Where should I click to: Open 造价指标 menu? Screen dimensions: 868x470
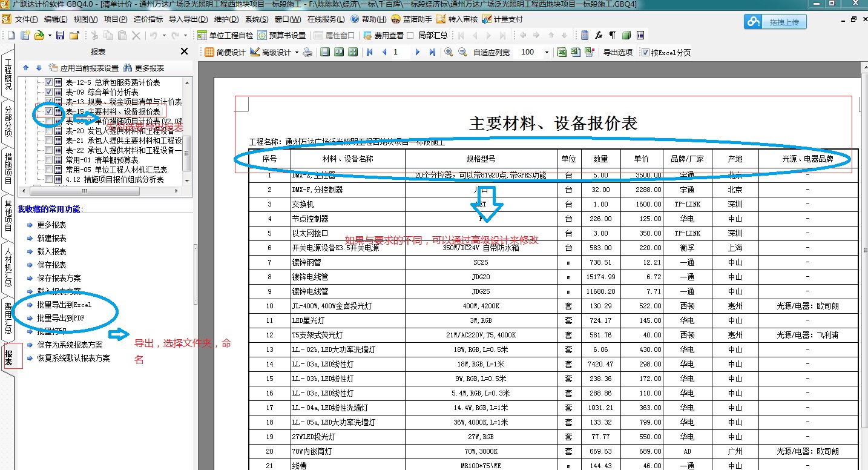click(148, 19)
